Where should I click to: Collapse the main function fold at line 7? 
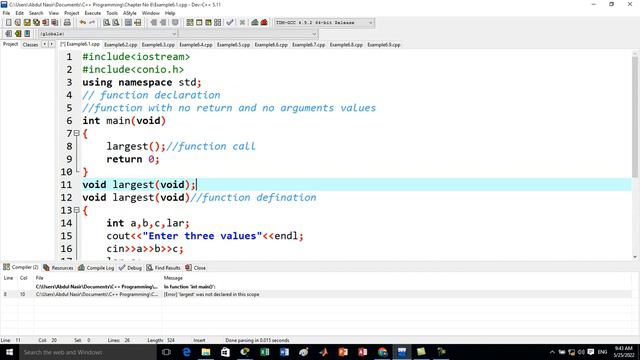point(76,133)
